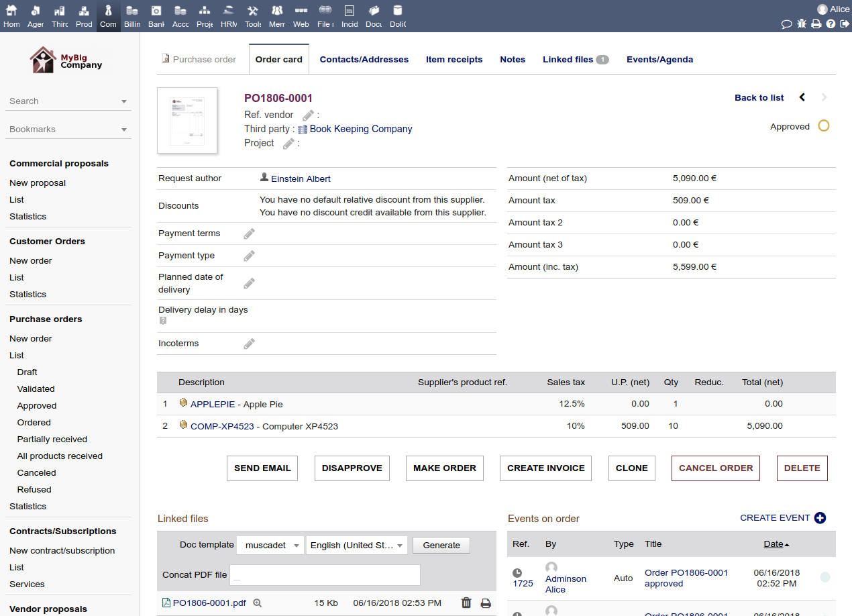Click the plus icon to create event
The width and height of the screenshot is (852, 616).
[820, 518]
